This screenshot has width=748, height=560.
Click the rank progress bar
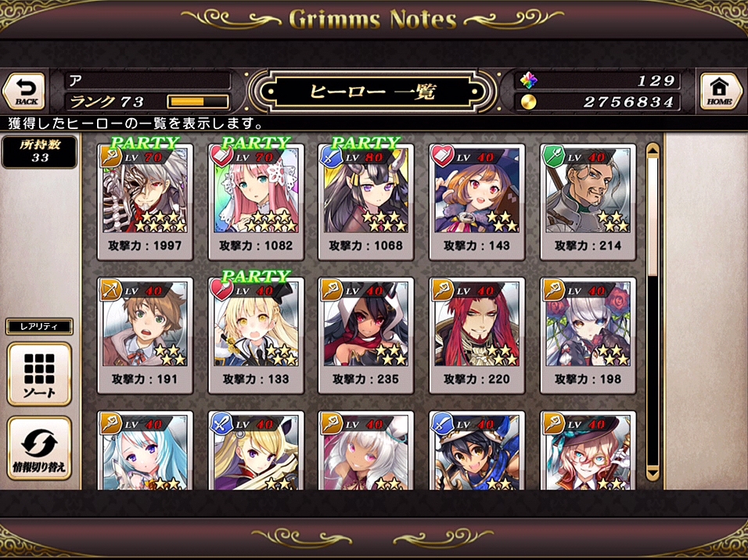point(197,102)
